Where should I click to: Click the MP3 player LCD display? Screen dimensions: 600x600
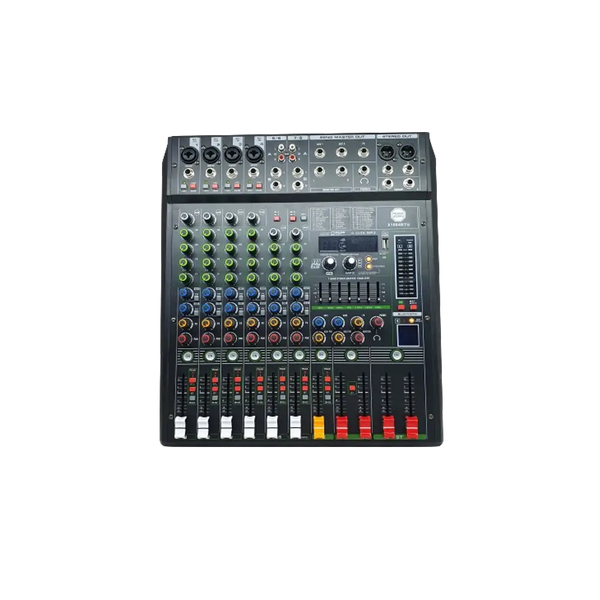[x=348, y=244]
